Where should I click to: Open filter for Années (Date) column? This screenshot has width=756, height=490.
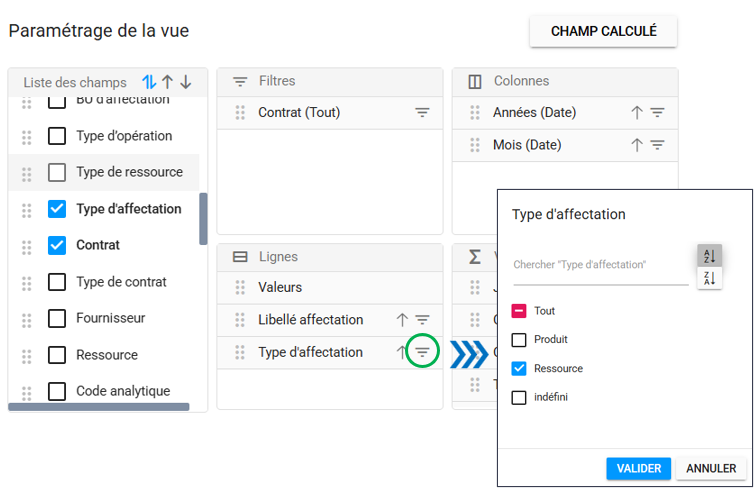click(x=657, y=113)
